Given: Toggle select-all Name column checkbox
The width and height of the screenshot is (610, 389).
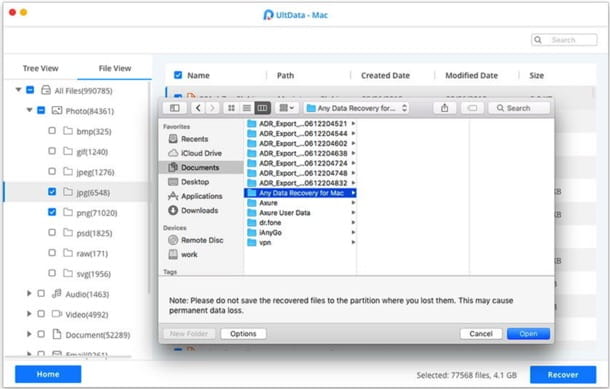Looking at the screenshot, I should (x=178, y=75).
